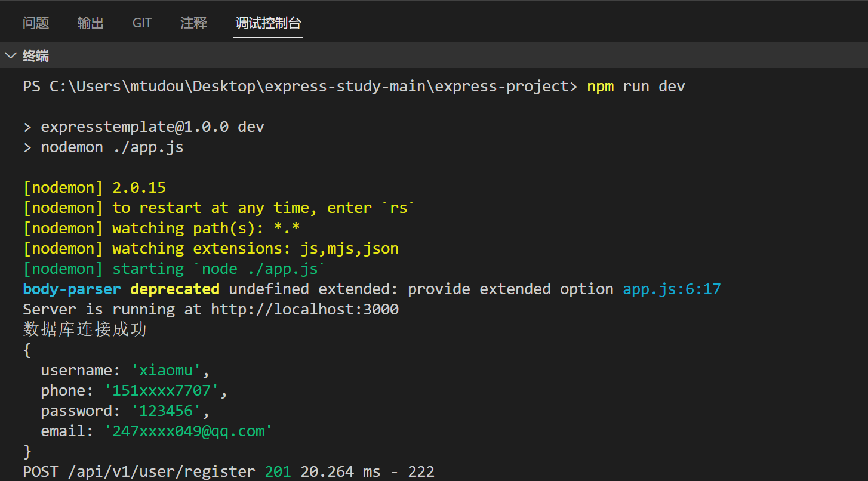This screenshot has height=481, width=868.
Task: Click the green 201 status code
Action: coord(278,472)
